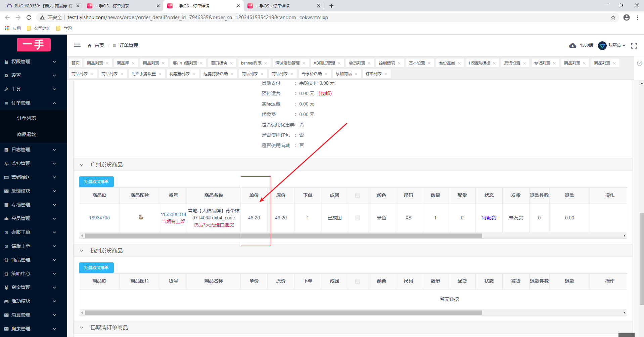The image size is (644, 337).
Task: Switch to 一手OS 订单列表 browser tab
Action: pyautogui.click(x=123, y=6)
